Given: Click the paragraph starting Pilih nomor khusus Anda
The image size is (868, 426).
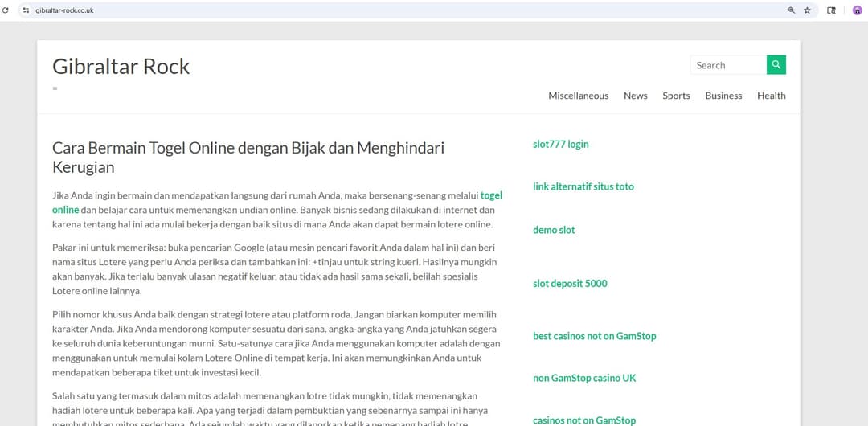Looking at the screenshot, I should tap(276, 343).
